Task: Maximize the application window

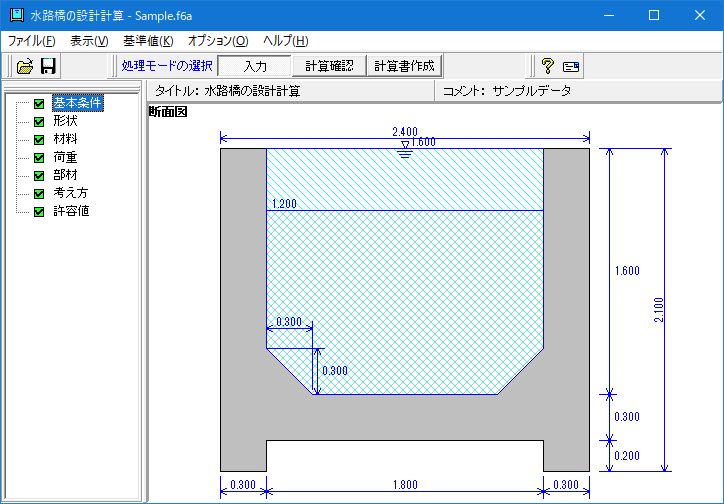Action: [654, 15]
